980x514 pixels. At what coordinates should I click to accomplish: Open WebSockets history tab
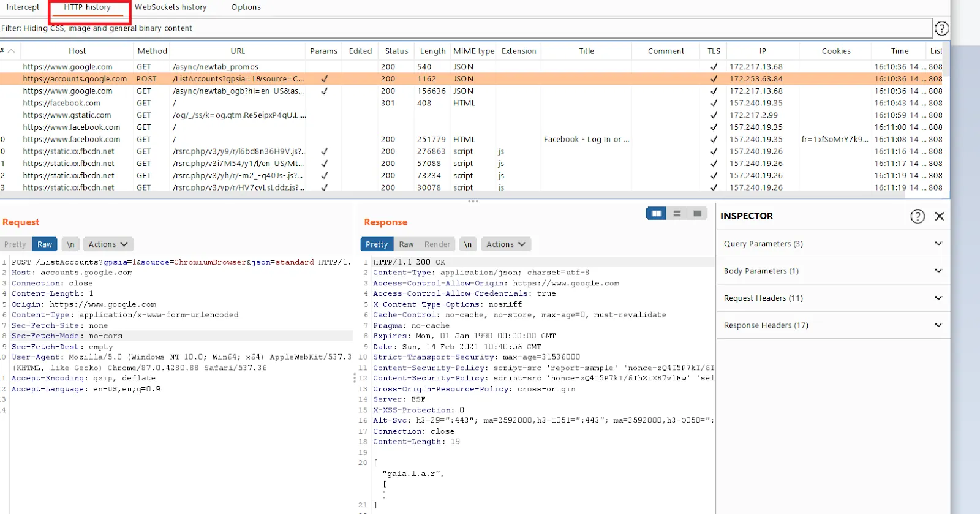point(171,7)
